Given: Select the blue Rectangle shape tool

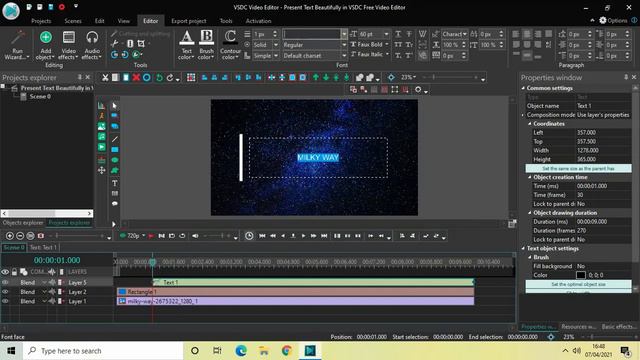Looking at the screenshot, I should pos(115,150).
